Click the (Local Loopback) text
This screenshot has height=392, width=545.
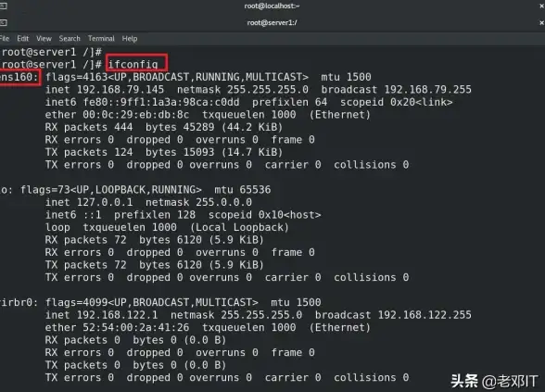239,227
